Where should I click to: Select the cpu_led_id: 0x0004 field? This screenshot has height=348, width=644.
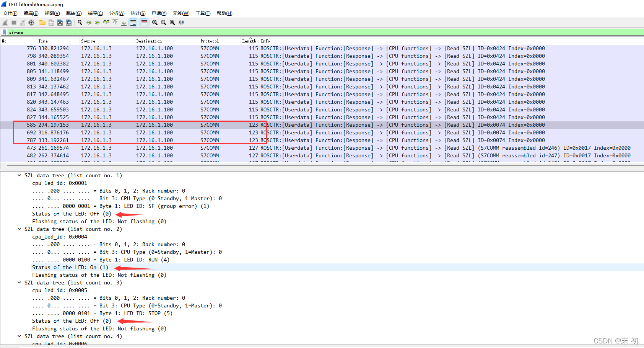60,237
